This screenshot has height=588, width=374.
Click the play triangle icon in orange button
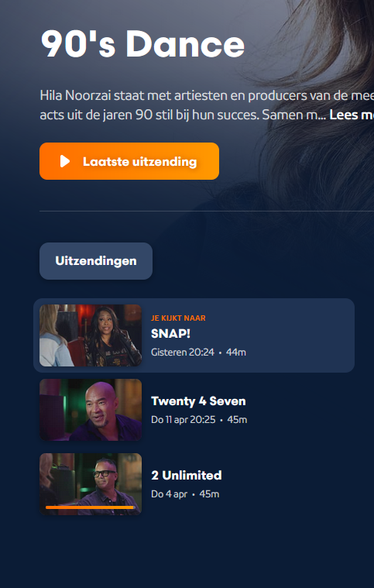point(65,161)
